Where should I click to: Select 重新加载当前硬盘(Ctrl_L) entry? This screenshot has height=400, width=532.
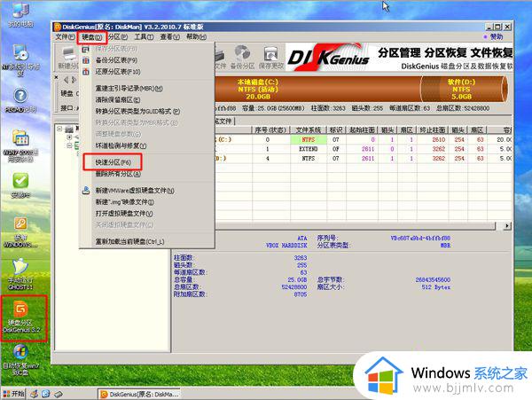click(x=130, y=241)
